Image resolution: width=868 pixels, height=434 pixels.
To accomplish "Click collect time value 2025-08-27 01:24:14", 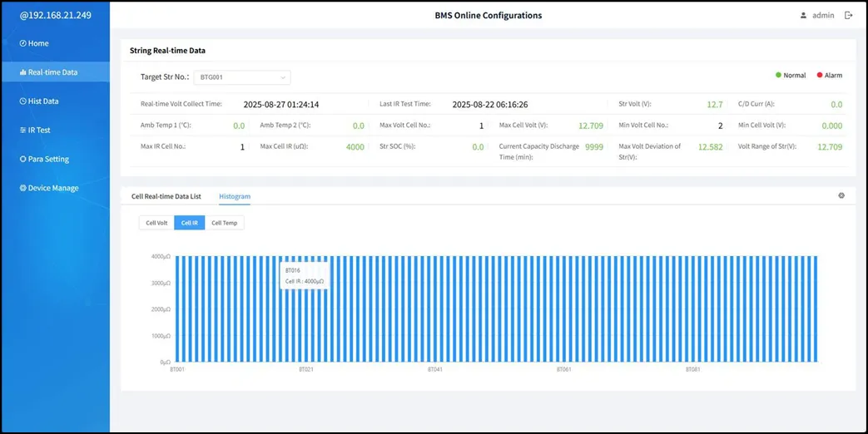I will point(281,105).
